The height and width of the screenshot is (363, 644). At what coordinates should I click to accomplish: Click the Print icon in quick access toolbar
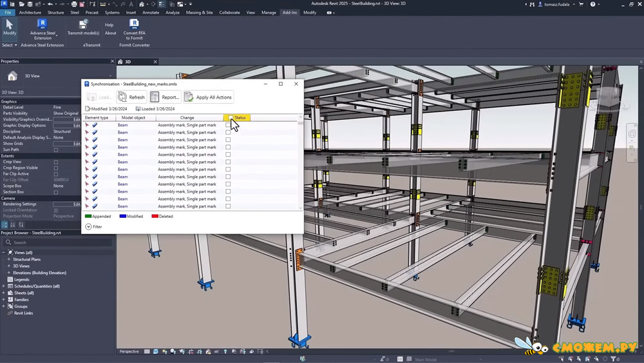coord(74,4)
